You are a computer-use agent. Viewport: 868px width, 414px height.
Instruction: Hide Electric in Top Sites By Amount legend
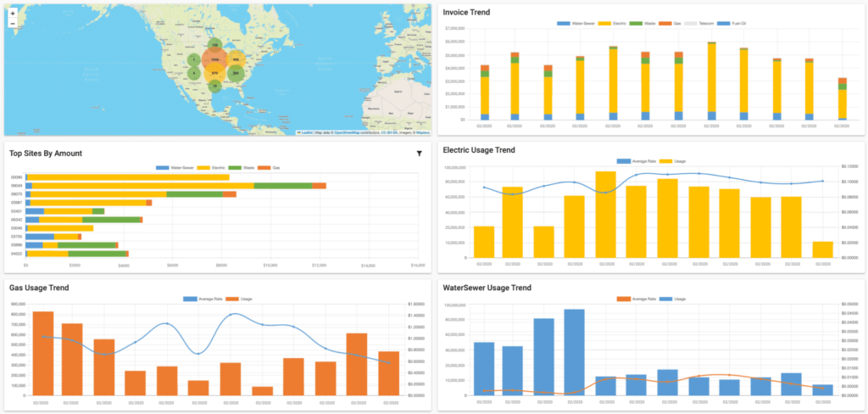[213, 167]
